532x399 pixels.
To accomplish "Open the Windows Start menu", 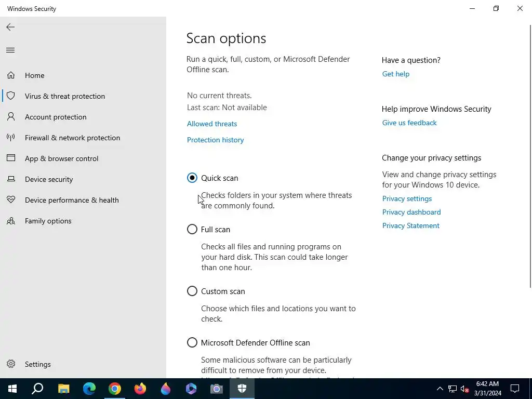I will coord(12,389).
